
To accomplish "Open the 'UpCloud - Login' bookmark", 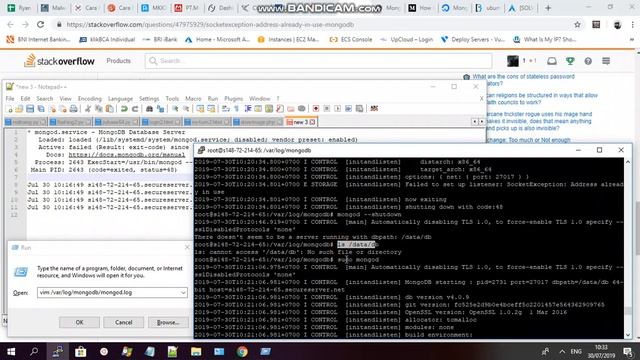I will click(x=407, y=40).
